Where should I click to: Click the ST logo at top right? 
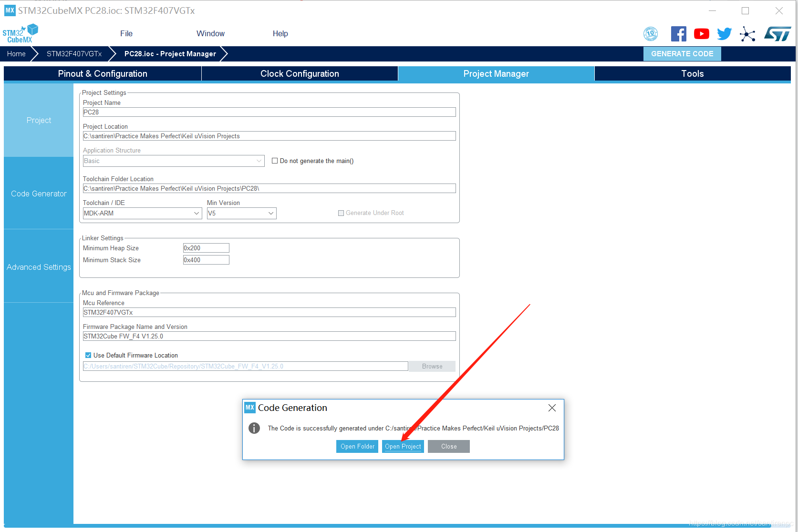tap(777, 33)
